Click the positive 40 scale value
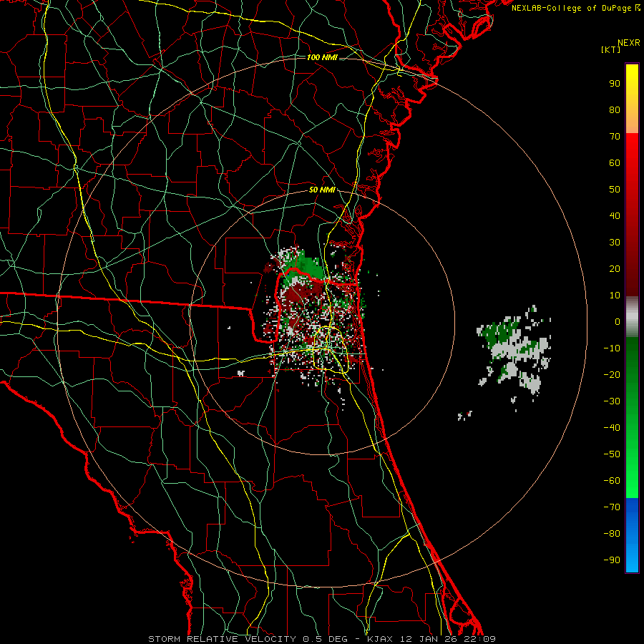 click(x=615, y=215)
